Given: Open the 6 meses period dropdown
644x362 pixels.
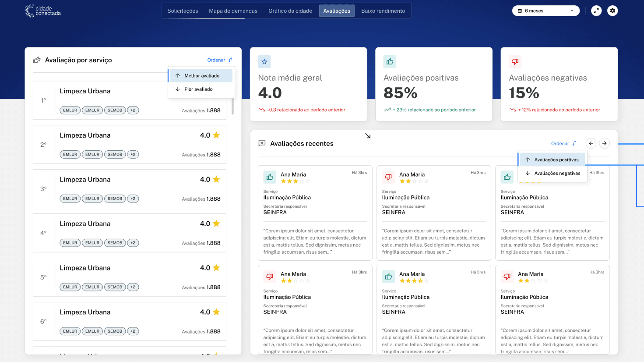Looking at the screenshot, I should coord(546,11).
